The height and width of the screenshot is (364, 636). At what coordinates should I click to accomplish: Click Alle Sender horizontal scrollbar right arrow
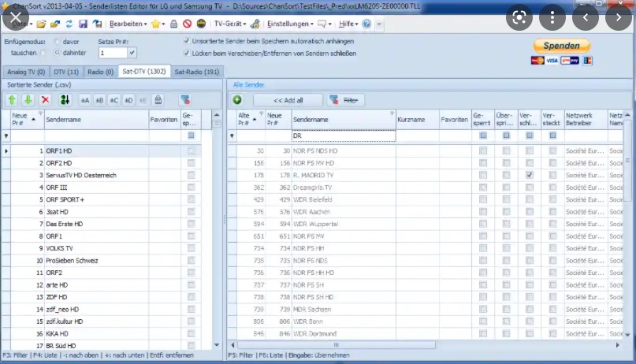[x=617, y=345]
